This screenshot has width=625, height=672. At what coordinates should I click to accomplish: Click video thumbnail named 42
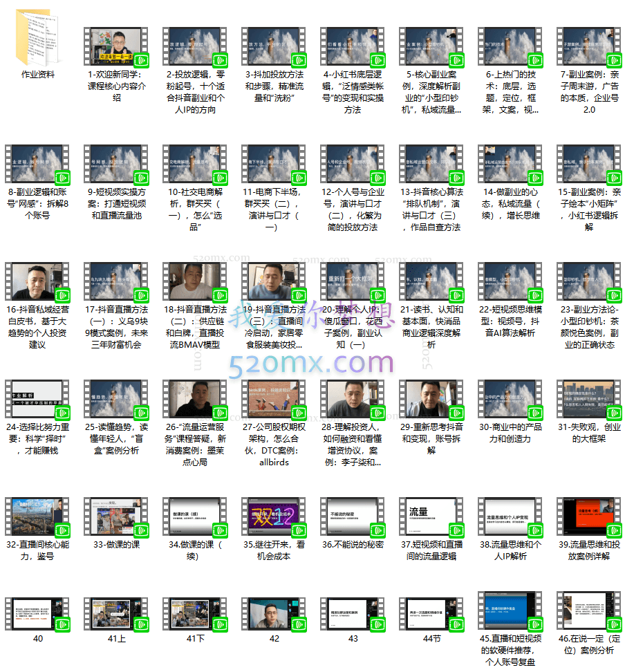274,615
